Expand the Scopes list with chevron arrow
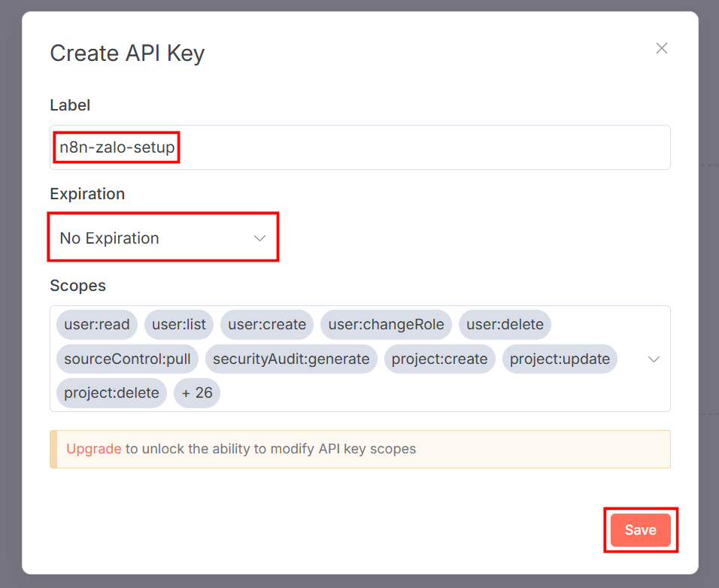 click(x=653, y=359)
